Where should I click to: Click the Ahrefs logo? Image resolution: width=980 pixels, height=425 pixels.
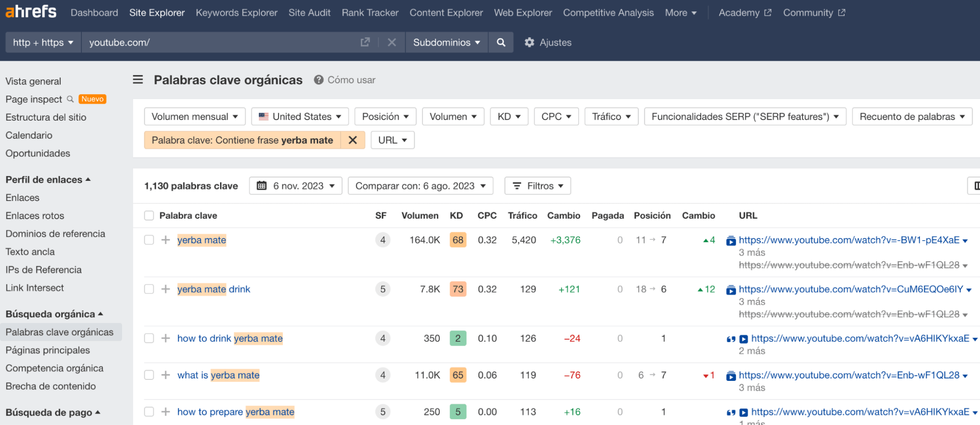pos(31,11)
